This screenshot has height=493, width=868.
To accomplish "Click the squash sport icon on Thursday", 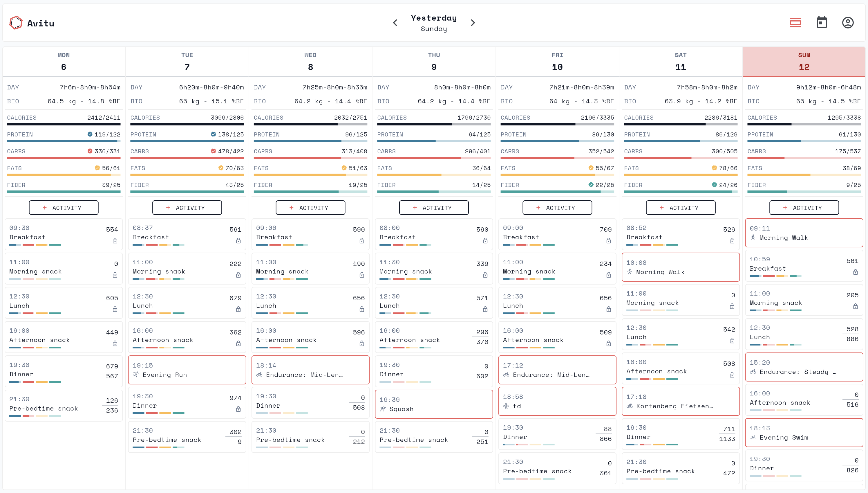I will click(x=383, y=409).
